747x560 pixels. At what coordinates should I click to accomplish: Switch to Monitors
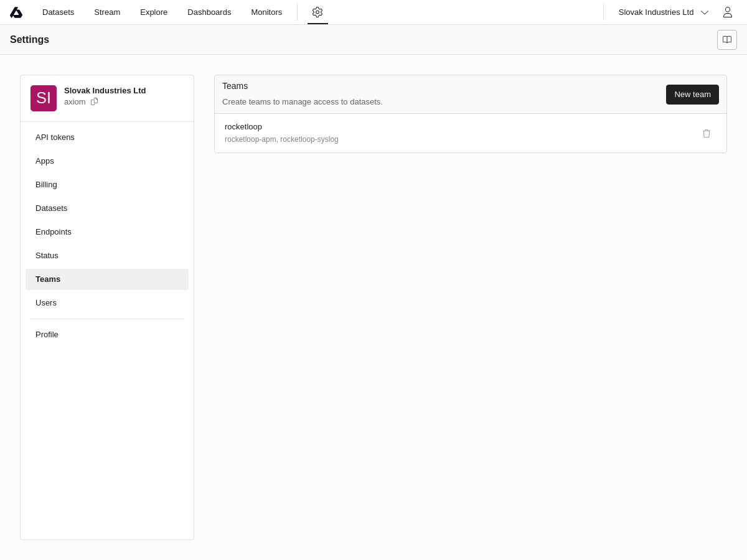click(x=266, y=12)
